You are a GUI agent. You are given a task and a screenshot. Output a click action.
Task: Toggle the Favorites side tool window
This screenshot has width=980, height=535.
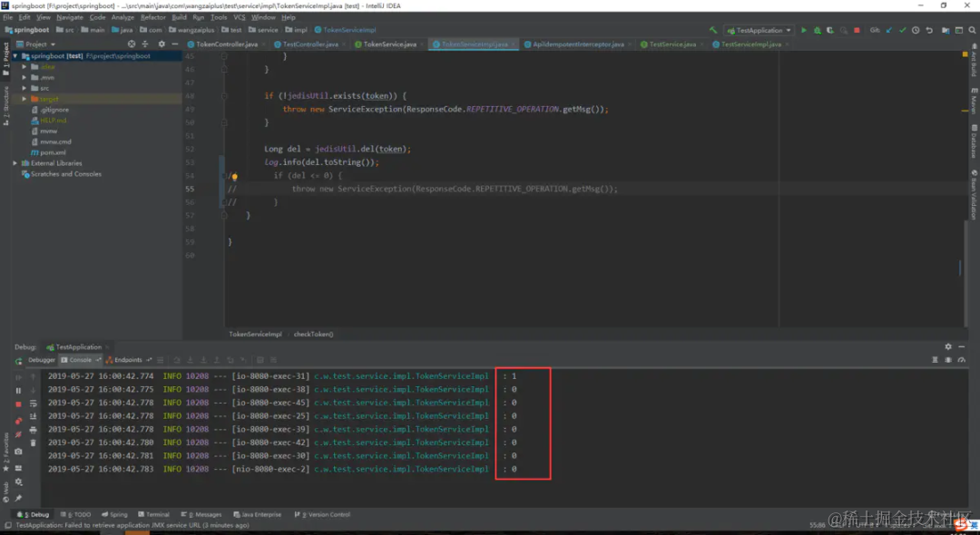pyautogui.click(x=5, y=452)
